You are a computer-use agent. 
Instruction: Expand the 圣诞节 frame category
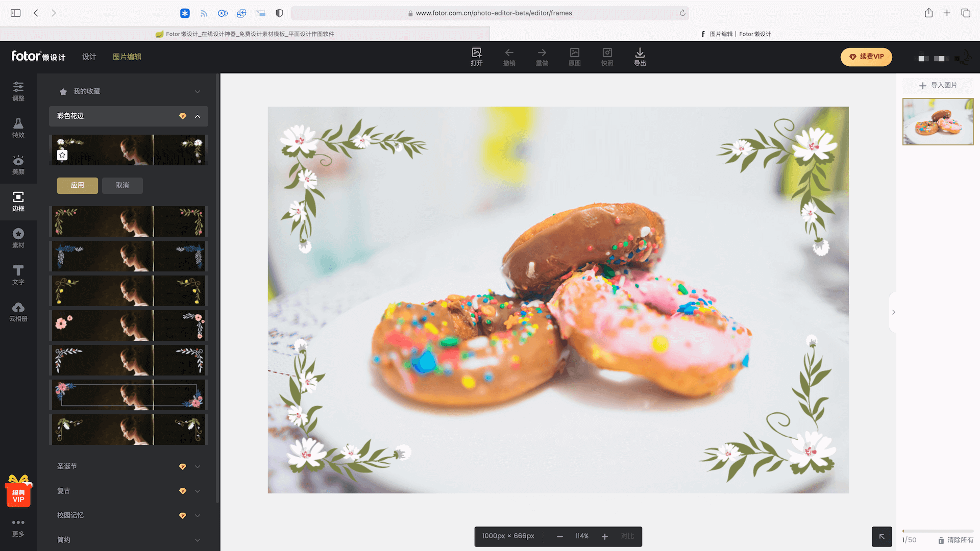(x=198, y=466)
